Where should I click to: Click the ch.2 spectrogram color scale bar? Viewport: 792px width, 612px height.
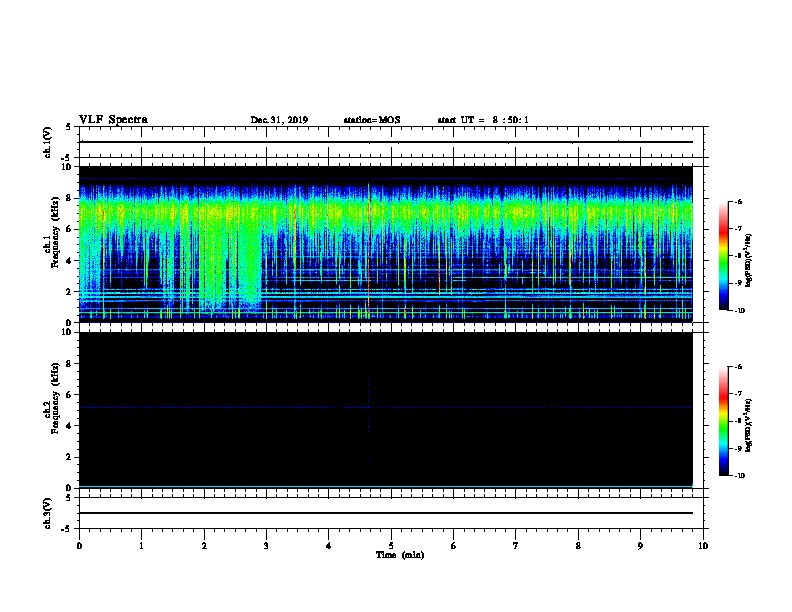724,421
